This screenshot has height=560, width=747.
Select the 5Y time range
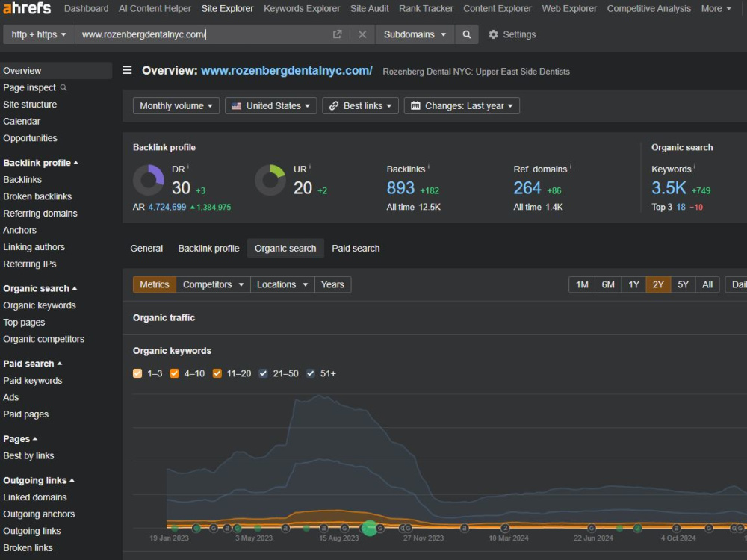click(x=684, y=284)
